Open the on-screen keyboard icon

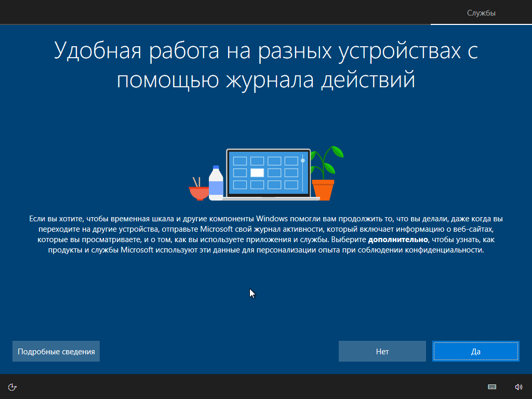[492, 387]
